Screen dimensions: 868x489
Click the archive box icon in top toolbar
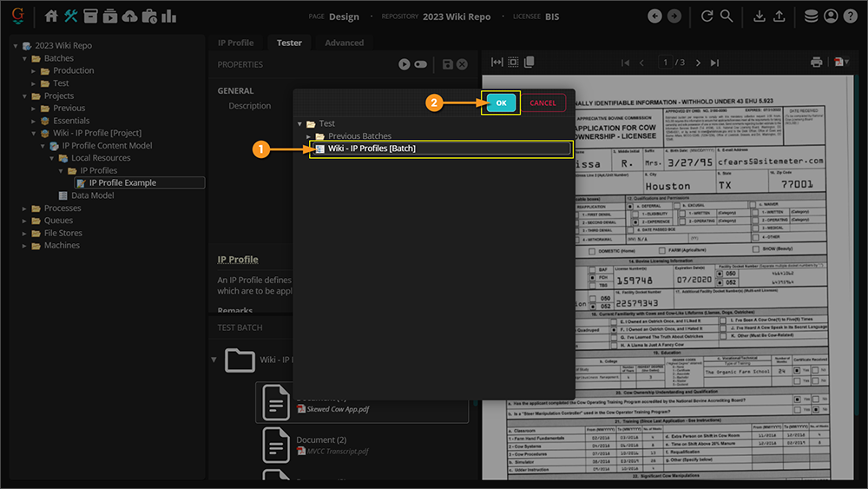pos(90,16)
